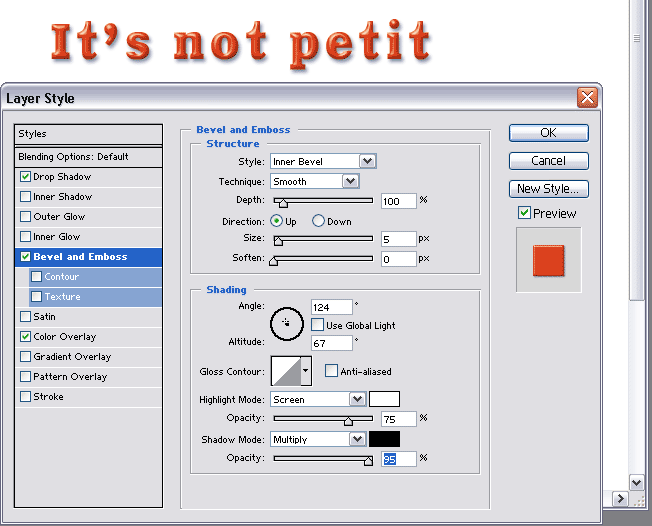Click the document scroll right arrow
652x526 pixels.
[x=620, y=499]
